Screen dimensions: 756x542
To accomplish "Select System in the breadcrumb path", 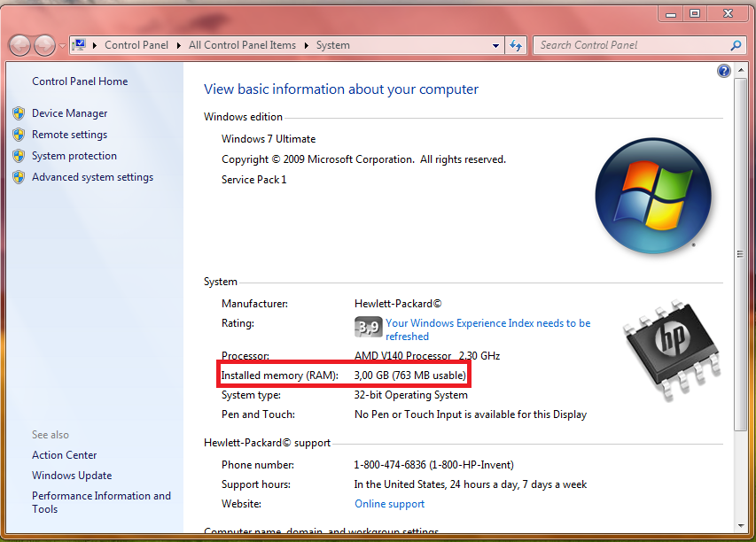I will 332,45.
